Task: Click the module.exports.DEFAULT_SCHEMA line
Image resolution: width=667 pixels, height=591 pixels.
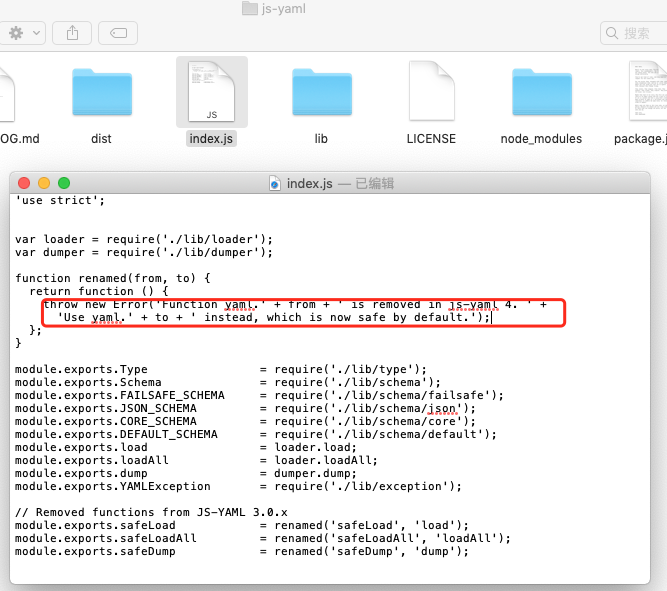Action: [256, 434]
